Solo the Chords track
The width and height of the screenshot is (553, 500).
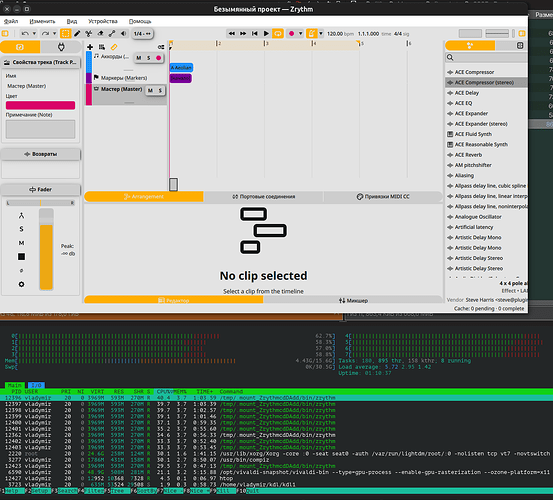click(x=149, y=58)
